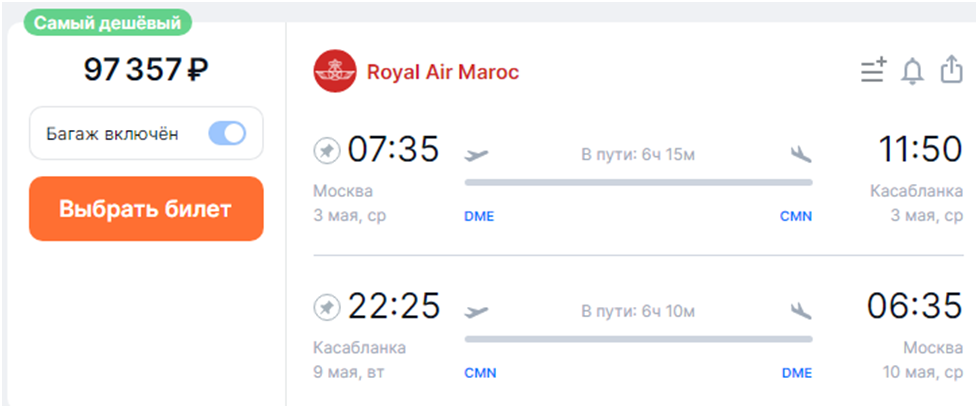Toggle the 'Багаж включён' switch
Image resolution: width=978 pixels, height=408 pixels.
227,133
